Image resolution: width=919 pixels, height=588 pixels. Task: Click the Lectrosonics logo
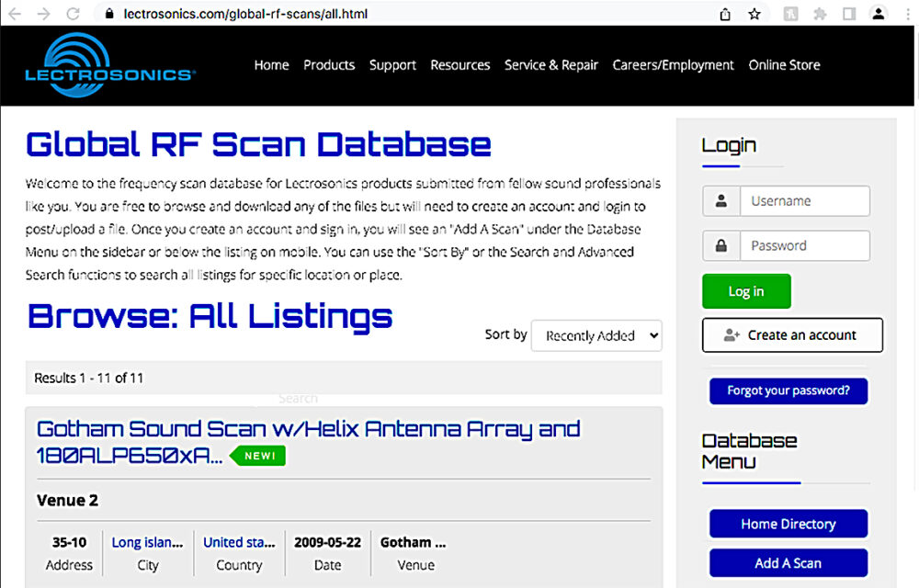click(109, 64)
